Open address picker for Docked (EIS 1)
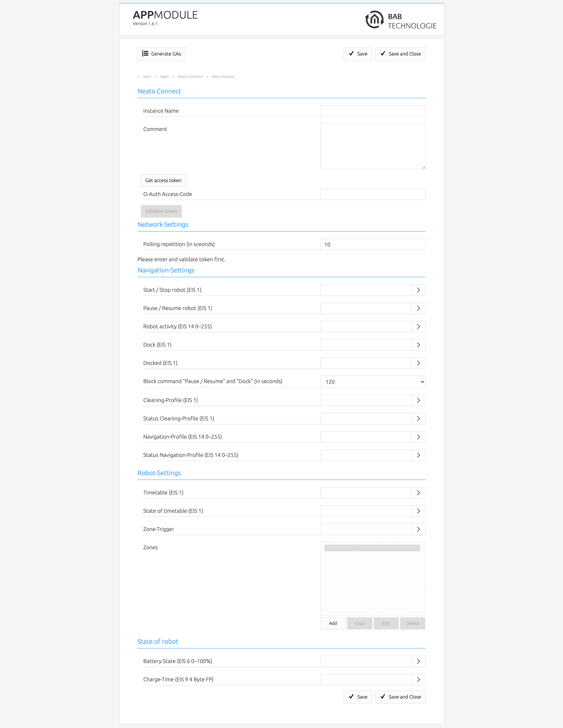 [x=418, y=363]
